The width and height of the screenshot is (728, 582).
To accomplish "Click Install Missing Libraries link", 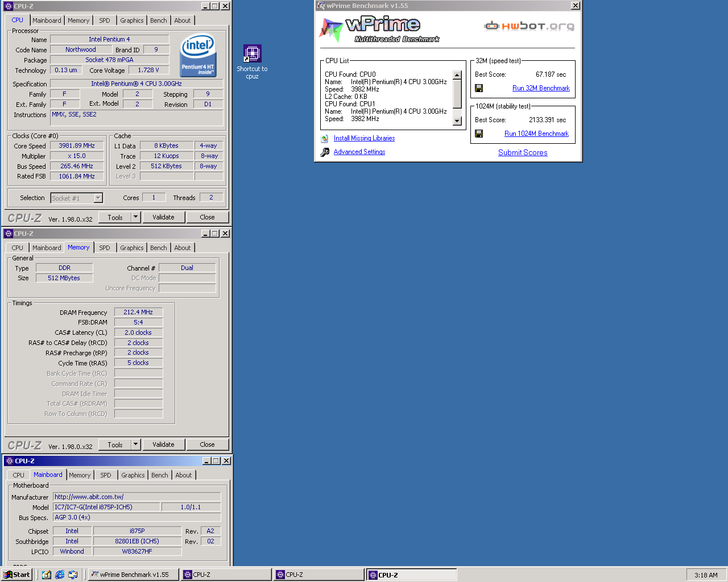I will (364, 138).
